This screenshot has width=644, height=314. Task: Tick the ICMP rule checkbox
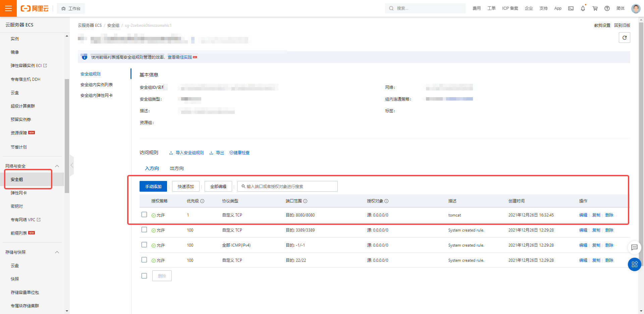(144, 245)
